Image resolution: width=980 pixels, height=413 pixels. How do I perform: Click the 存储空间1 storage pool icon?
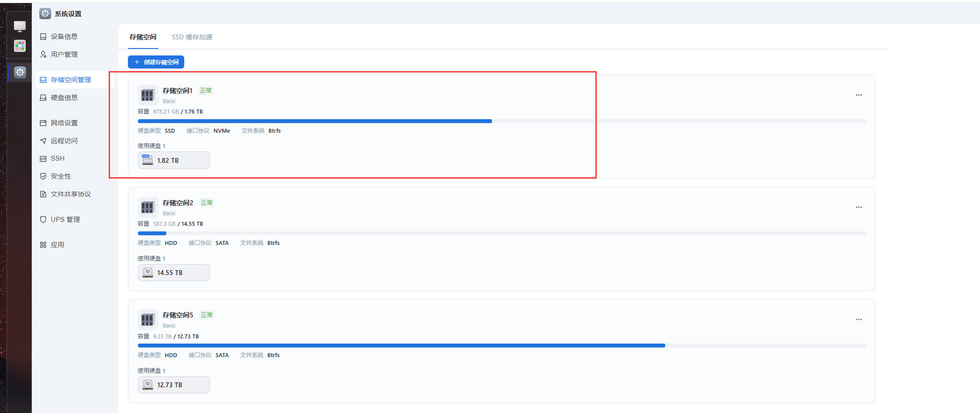click(x=148, y=95)
